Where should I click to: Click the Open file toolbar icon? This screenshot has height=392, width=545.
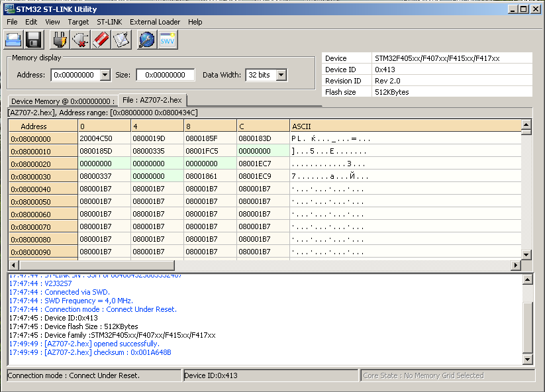click(x=14, y=40)
